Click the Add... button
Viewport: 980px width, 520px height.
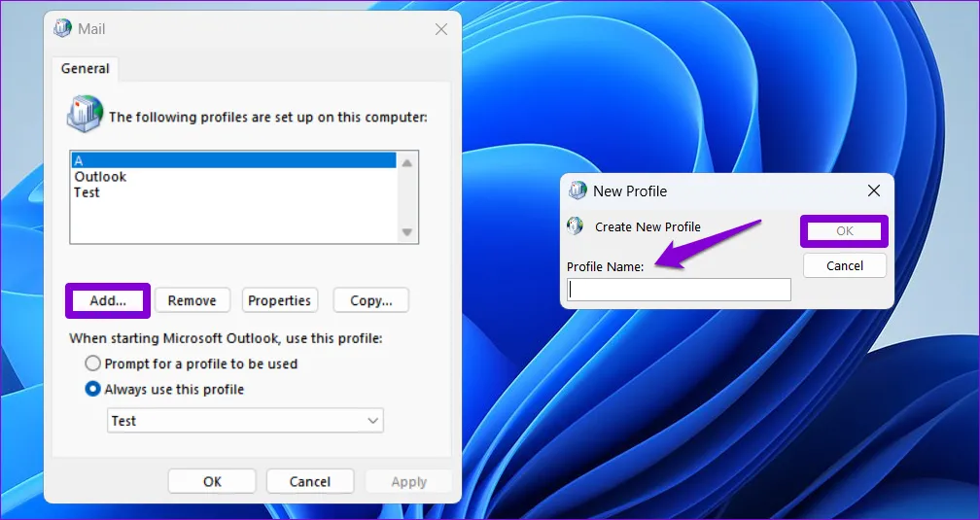[x=108, y=300]
